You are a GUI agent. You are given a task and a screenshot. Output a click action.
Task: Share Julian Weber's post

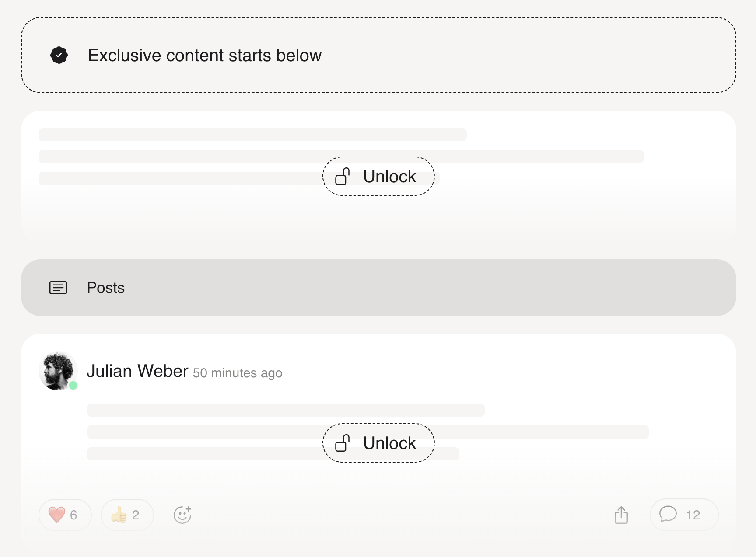(x=621, y=515)
